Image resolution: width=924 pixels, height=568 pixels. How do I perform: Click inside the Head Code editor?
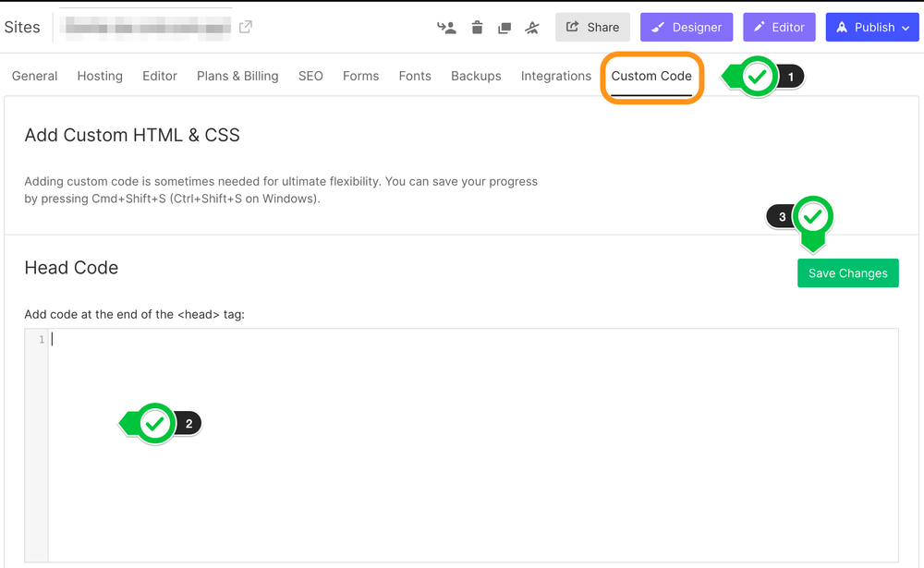click(370, 388)
